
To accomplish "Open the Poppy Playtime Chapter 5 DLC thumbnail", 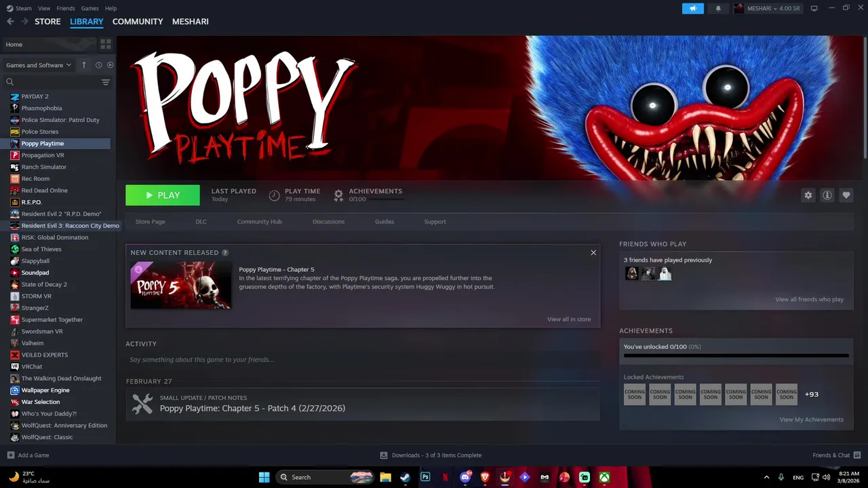I will point(181,285).
